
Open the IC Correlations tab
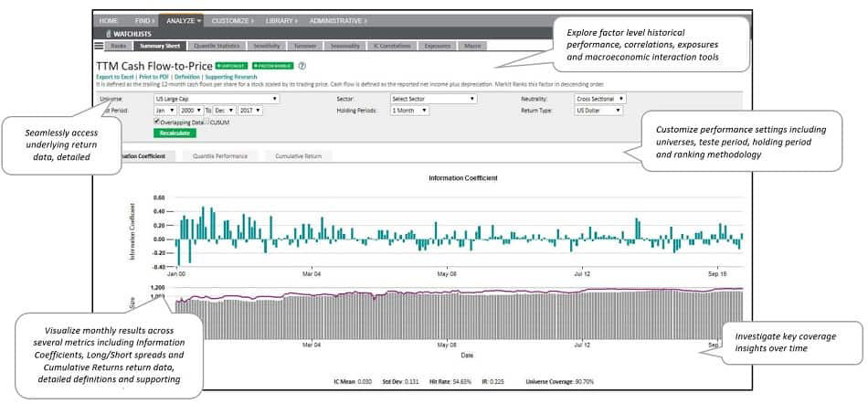tap(391, 46)
